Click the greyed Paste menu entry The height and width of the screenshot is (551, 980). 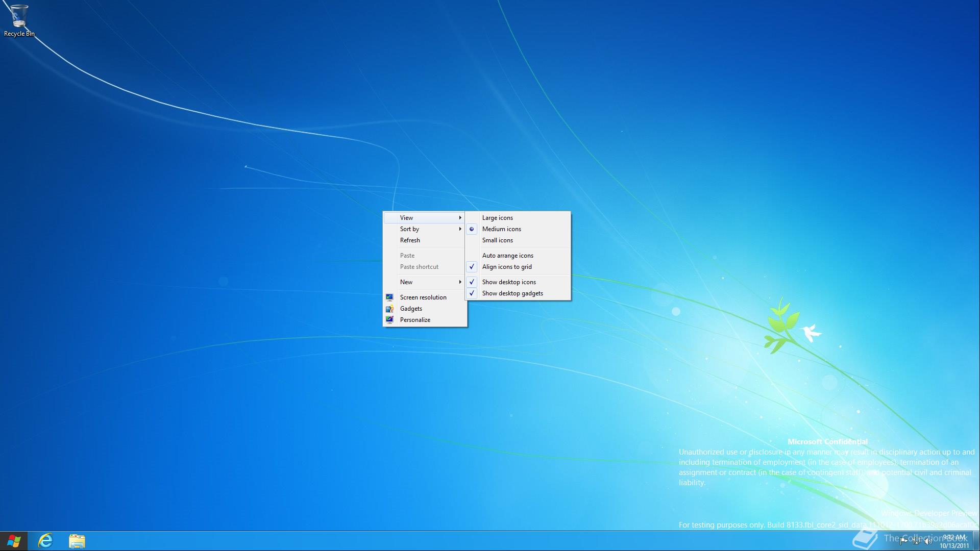pos(425,255)
